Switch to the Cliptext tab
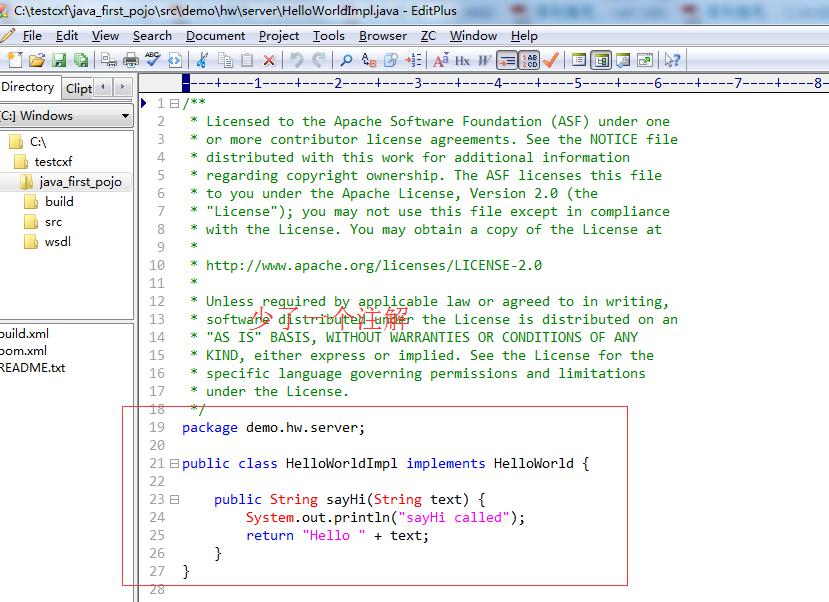This screenshot has height=602, width=829. (x=78, y=88)
